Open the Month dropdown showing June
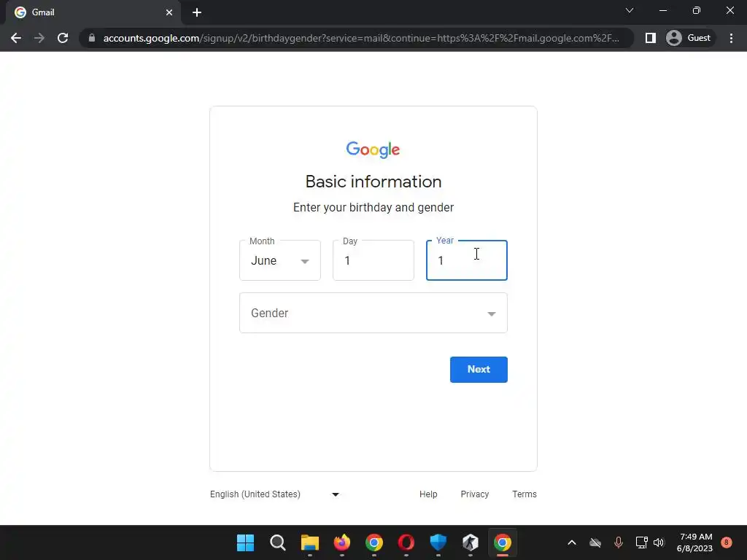 [x=280, y=260]
